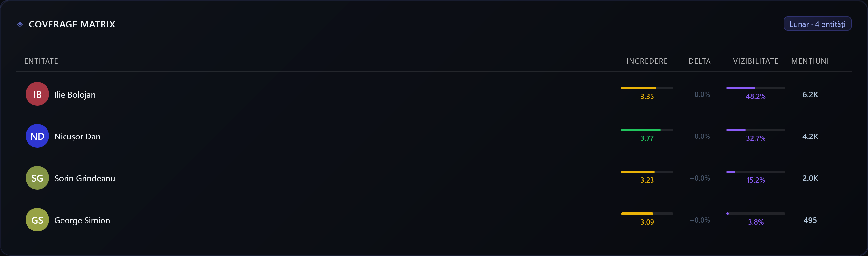Open the George Simion entity name
The width and height of the screenshot is (868, 256).
[82, 220]
